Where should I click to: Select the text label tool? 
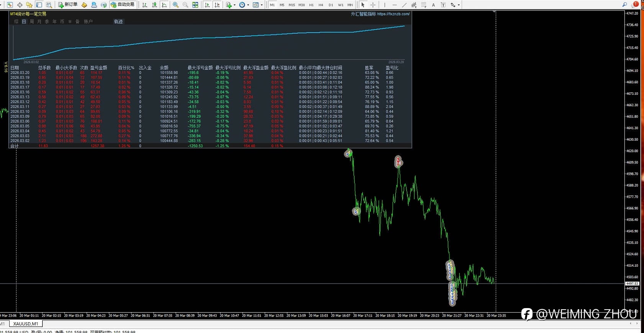click(443, 5)
